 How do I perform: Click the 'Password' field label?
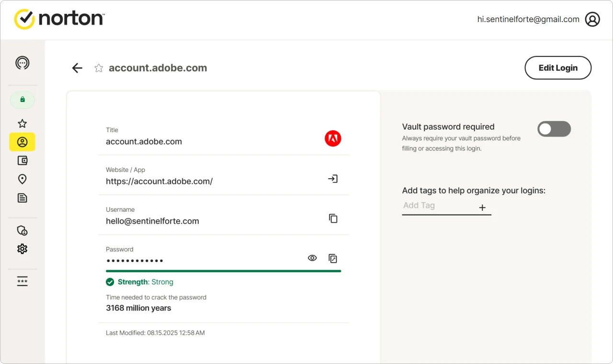click(x=120, y=250)
